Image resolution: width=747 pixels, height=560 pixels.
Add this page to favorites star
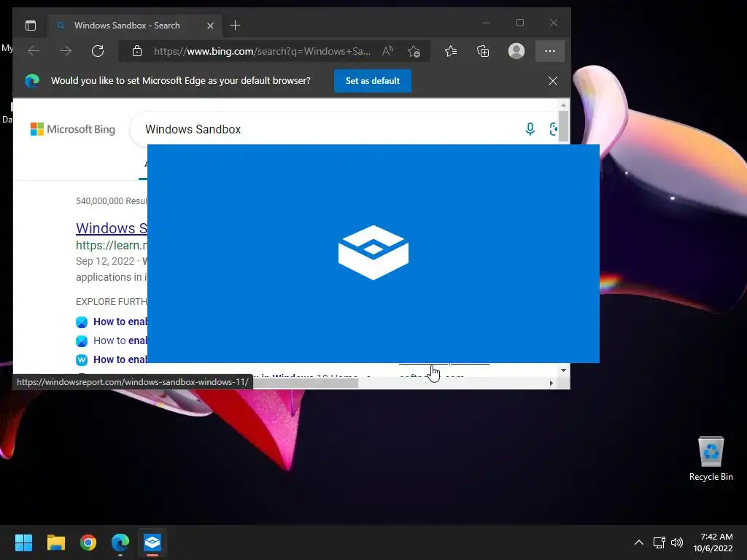pyautogui.click(x=414, y=52)
